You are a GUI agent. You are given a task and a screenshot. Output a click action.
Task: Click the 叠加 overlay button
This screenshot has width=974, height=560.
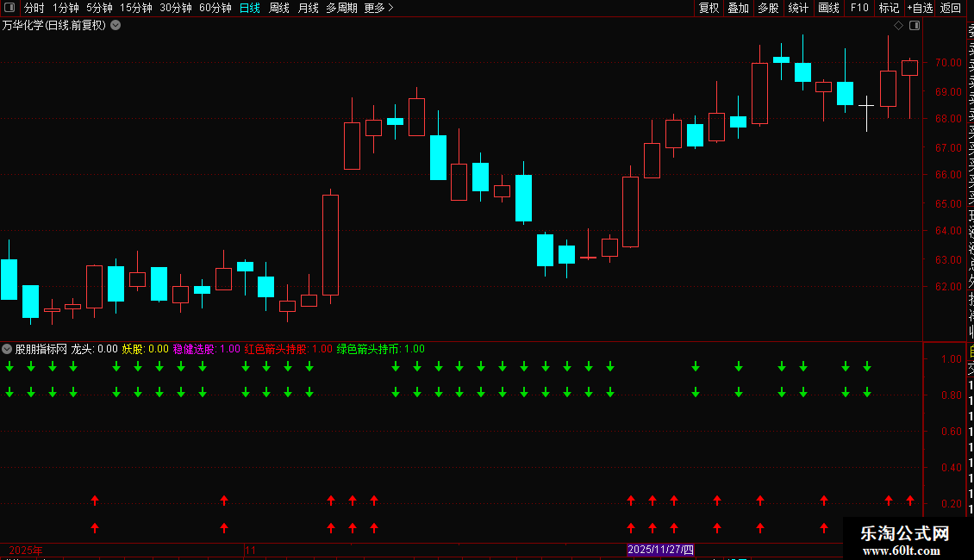[x=739, y=8]
